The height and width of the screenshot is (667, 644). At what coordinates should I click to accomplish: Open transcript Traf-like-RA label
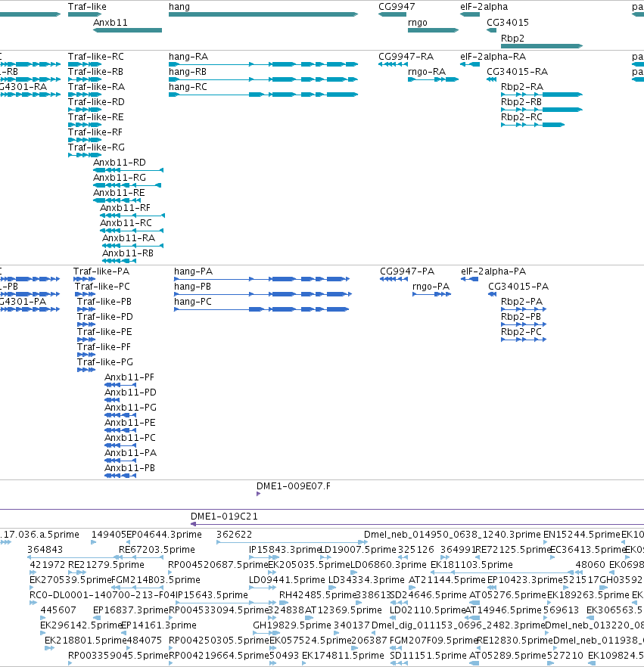pos(97,87)
